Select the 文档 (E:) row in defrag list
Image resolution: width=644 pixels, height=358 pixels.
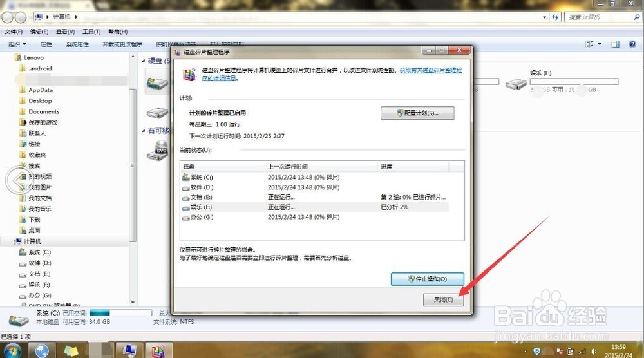(314, 197)
